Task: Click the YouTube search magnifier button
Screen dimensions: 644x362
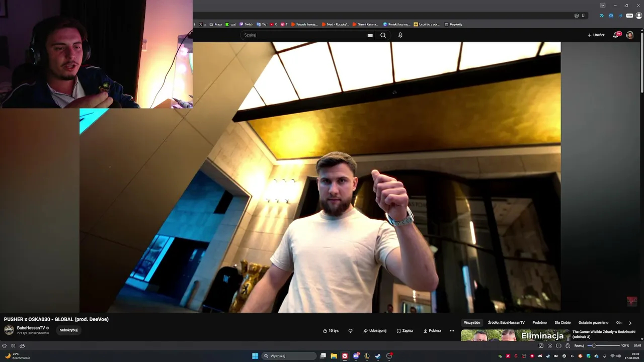Action: click(x=383, y=35)
